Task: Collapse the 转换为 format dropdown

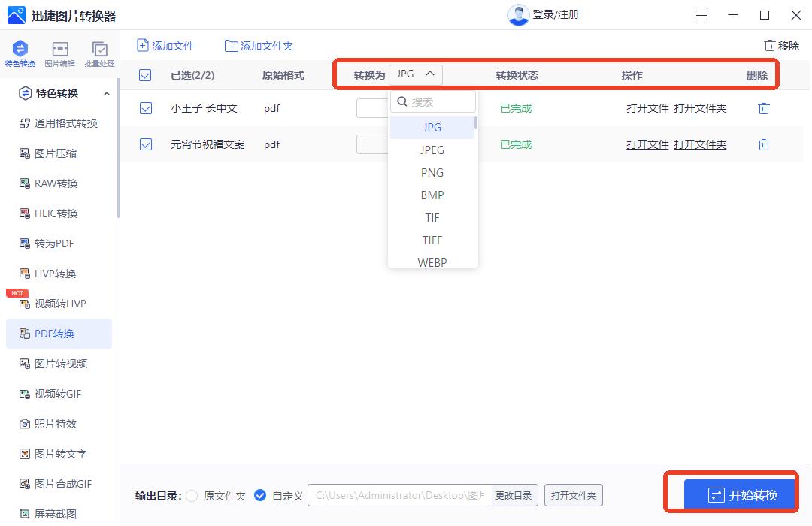Action: pos(429,74)
